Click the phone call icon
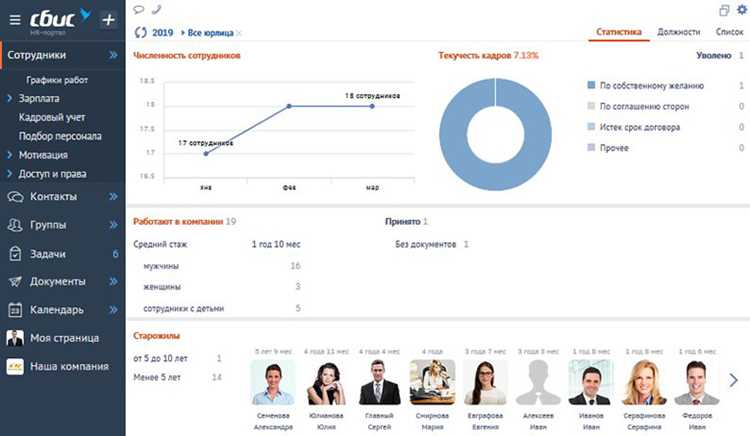Image resolution: width=750 pixels, height=436 pixels. click(156, 9)
